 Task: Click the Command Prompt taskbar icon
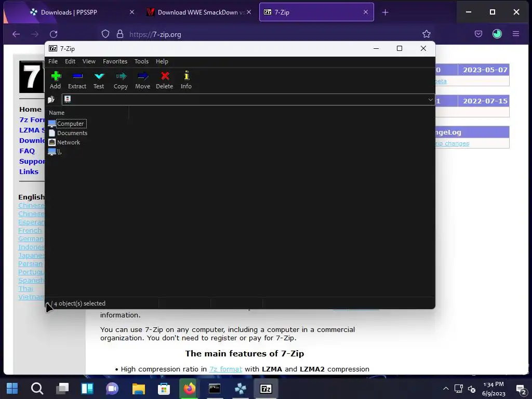point(215,389)
